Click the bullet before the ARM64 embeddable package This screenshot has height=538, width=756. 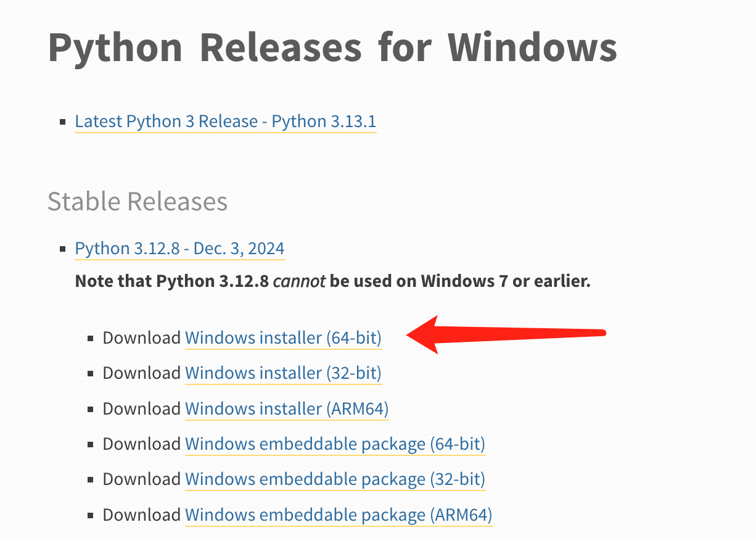91,515
